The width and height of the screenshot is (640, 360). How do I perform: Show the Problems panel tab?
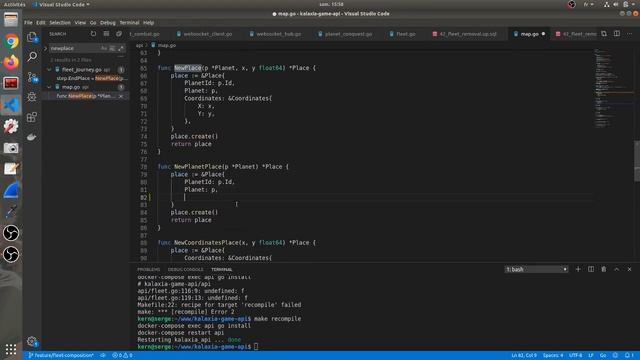[x=149, y=269]
